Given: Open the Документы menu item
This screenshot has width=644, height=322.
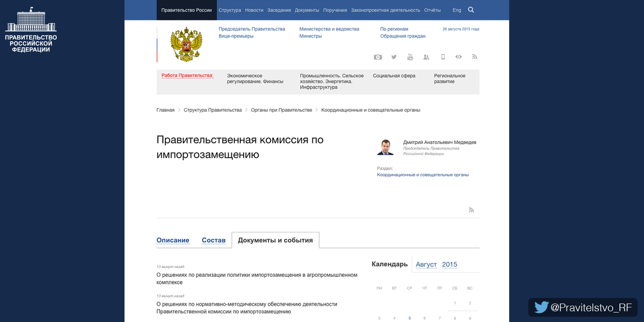Looking at the screenshot, I should (307, 10).
